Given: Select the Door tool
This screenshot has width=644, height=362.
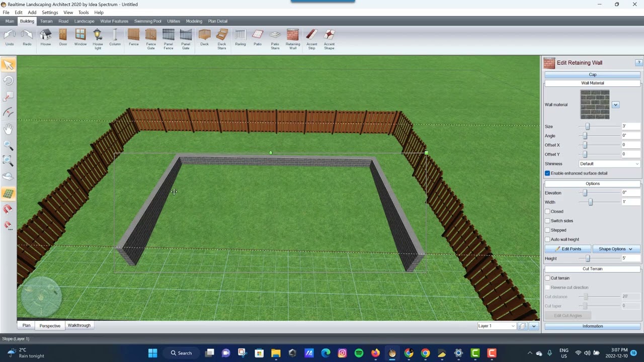Looking at the screenshot, I should tap(63, 38).
